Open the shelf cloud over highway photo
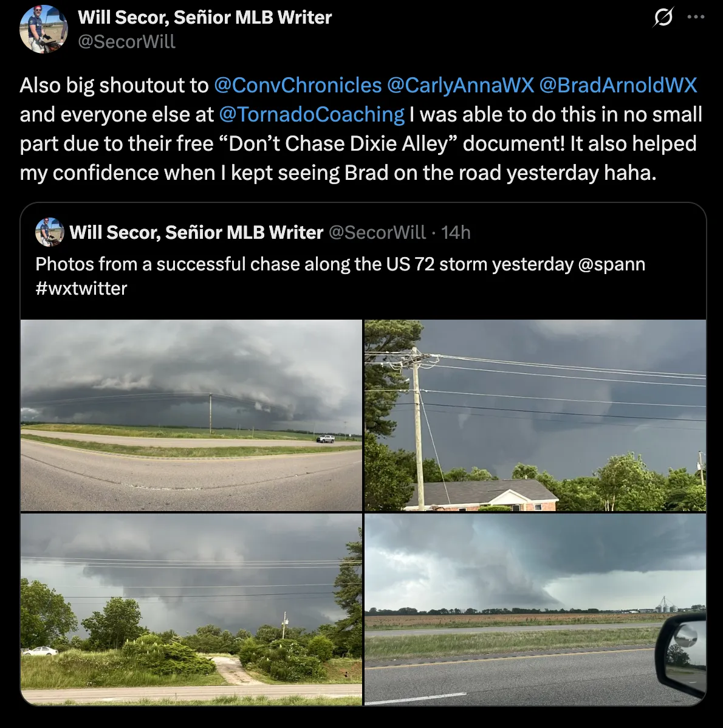This screenshot has height=728, width=723. pyautogui.click(x=191, y=415)
